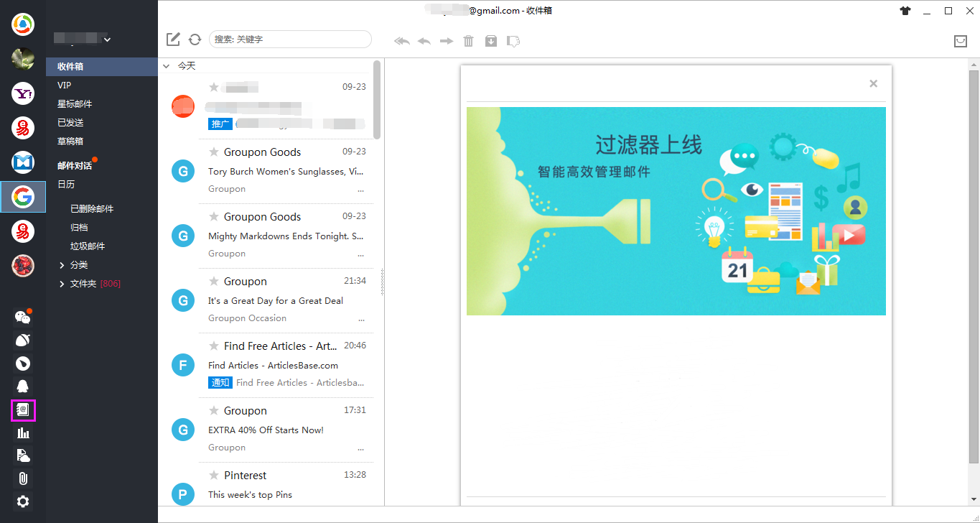This screenshot has height=523, width=980.
Task: Open Settings via the gear icon
Action: [x=22, y=501]
